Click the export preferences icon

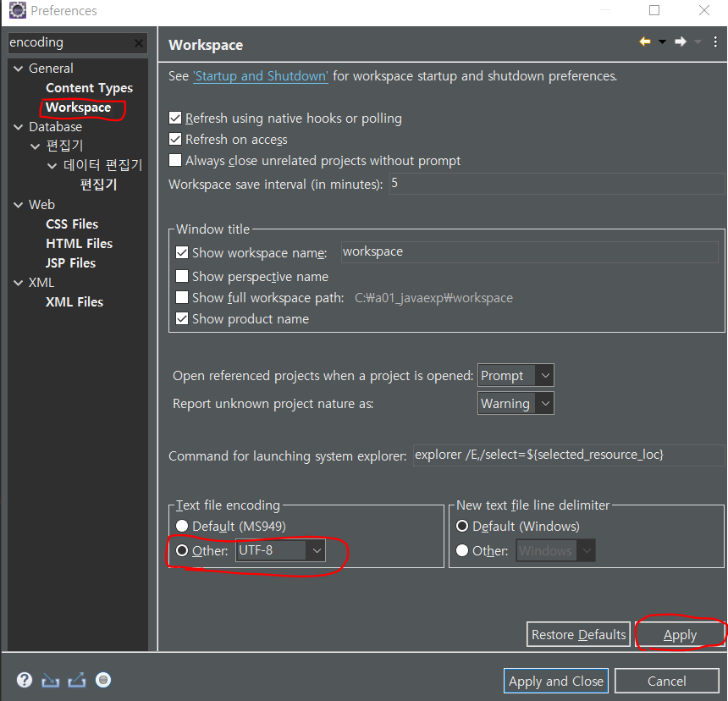tap(77, 680)
